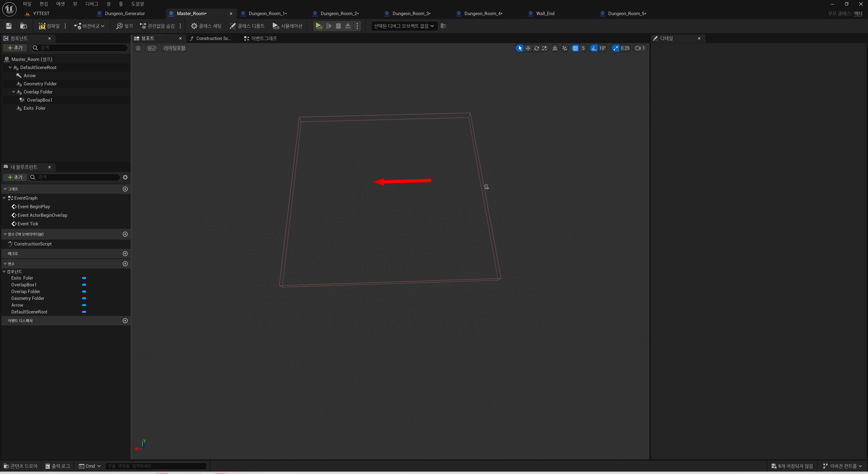Select the rotate transform tool icon
The width and height of the screenshot is (868, 474).
pos(536,48)
